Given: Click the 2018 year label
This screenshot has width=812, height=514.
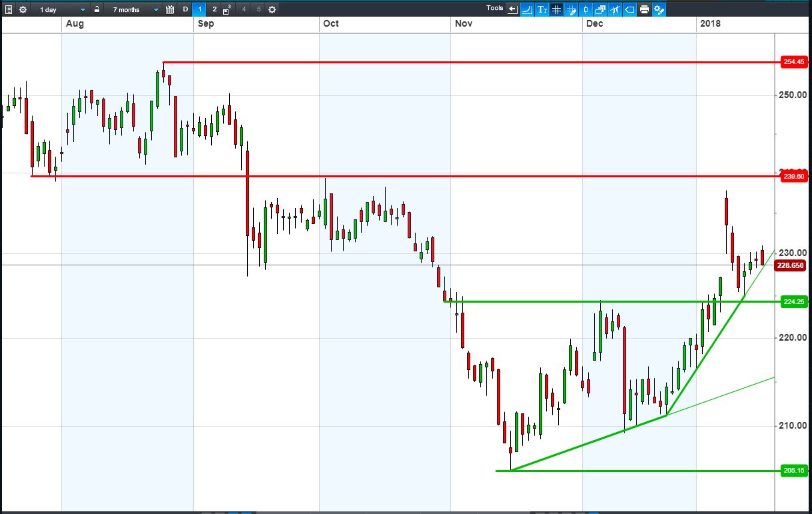Looking at the screenshot, I should (710, 23).
